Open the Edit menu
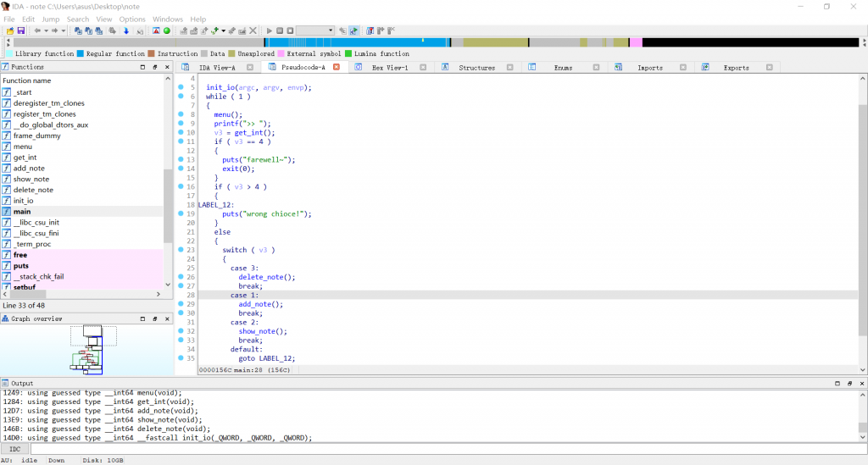 tap(28, 19)
